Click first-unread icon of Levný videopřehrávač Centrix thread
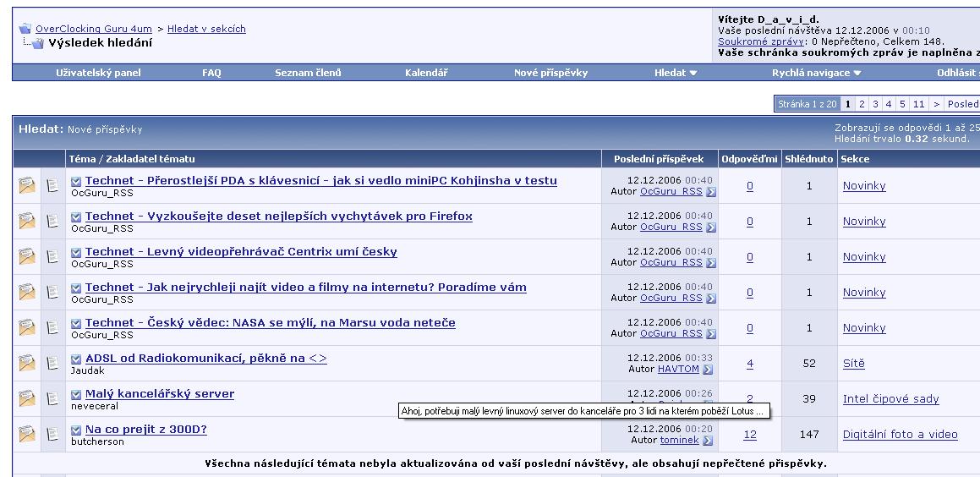Image resolution: width=980 pixels, height=477 pixels. [x=76, y=252]
